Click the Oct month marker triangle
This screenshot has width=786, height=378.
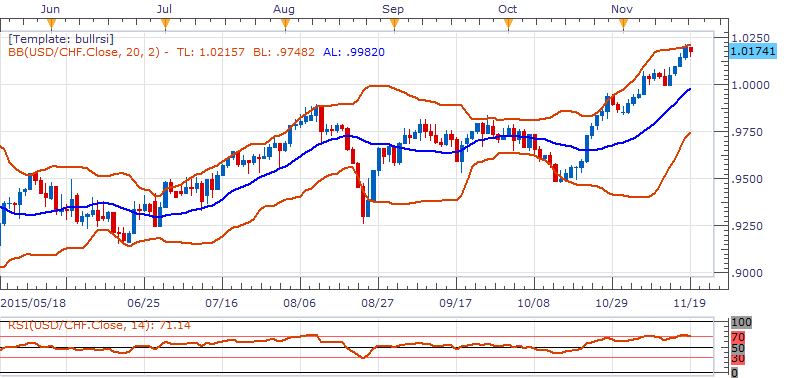[x=508, y=25]
